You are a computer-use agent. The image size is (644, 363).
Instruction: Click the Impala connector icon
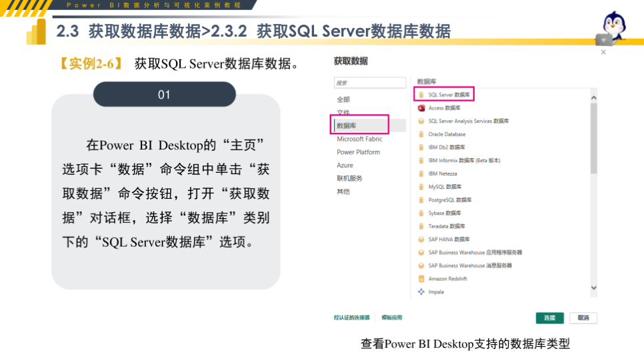(421, 292)
